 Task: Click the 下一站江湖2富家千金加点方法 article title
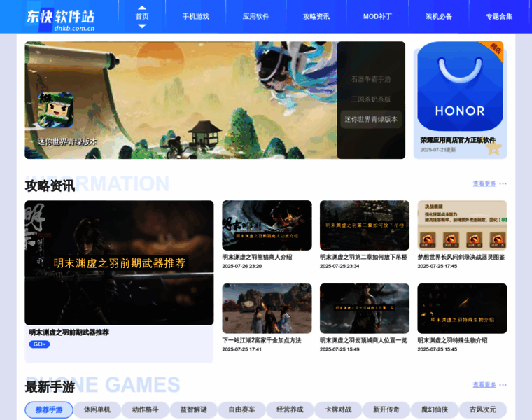pos(262,340)
